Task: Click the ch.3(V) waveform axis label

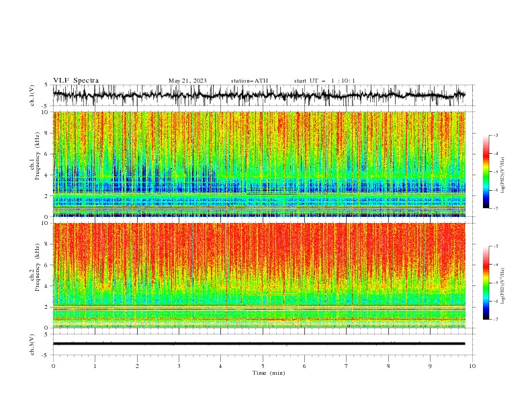Action: (32, 345)
